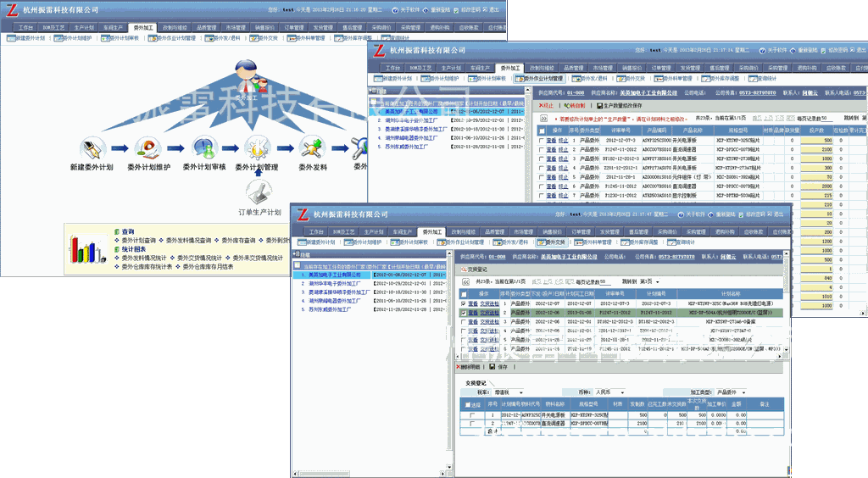Select 品质管理 tab in middle window

pyautogui.click(x=574, y=68)
